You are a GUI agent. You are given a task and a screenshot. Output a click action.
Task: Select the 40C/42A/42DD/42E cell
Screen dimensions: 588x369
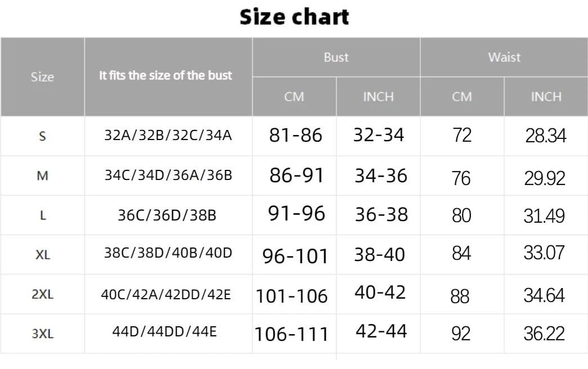click(x=166, y=294)
